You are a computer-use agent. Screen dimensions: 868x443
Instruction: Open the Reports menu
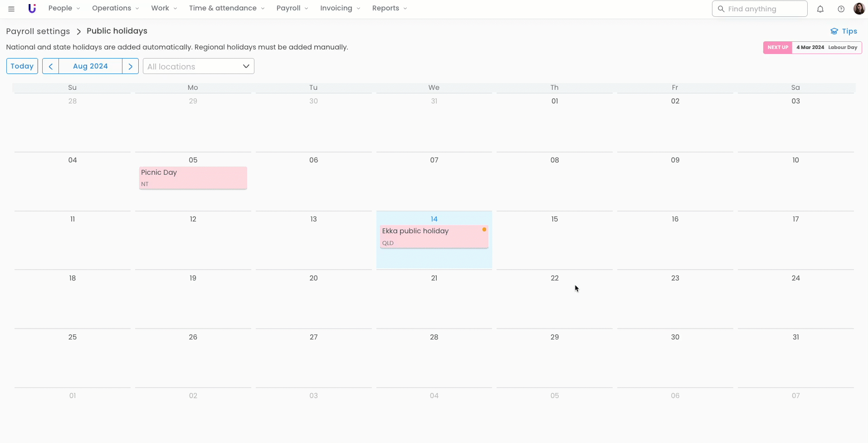click(389, 8)
